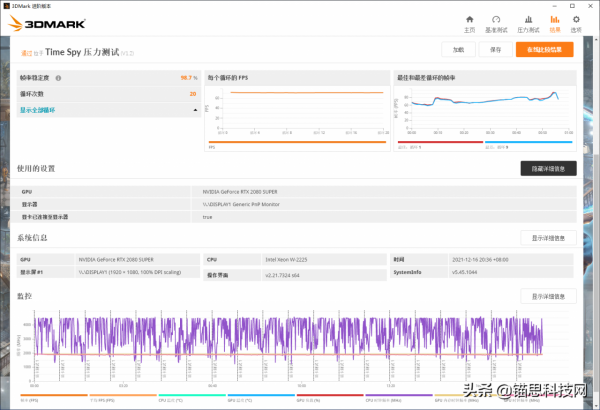The height and width of the screenshot is (410, 600).
Task: Toggle the 帧率 (FPS) orange legend swatch
Action: coord(54,395)
